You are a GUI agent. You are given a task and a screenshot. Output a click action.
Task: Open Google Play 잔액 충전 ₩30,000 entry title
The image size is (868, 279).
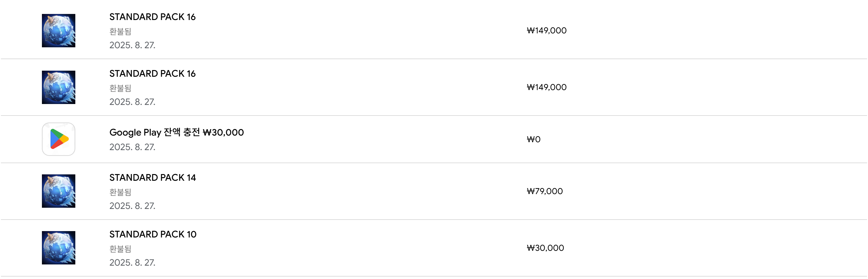click(x=176, y=132)
